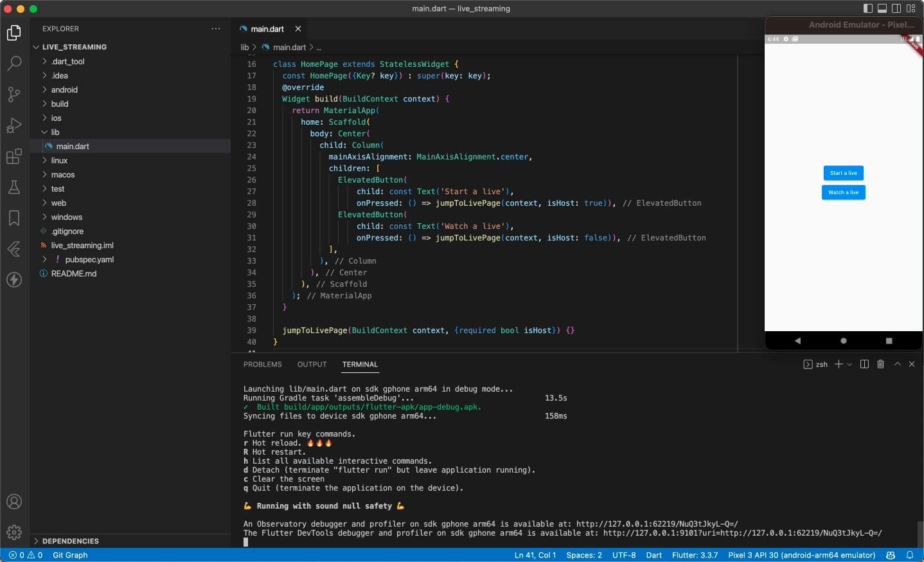Click the emulator home circle button
The width and height of the screenshot is (924, 562).
[x=843, y=341]
